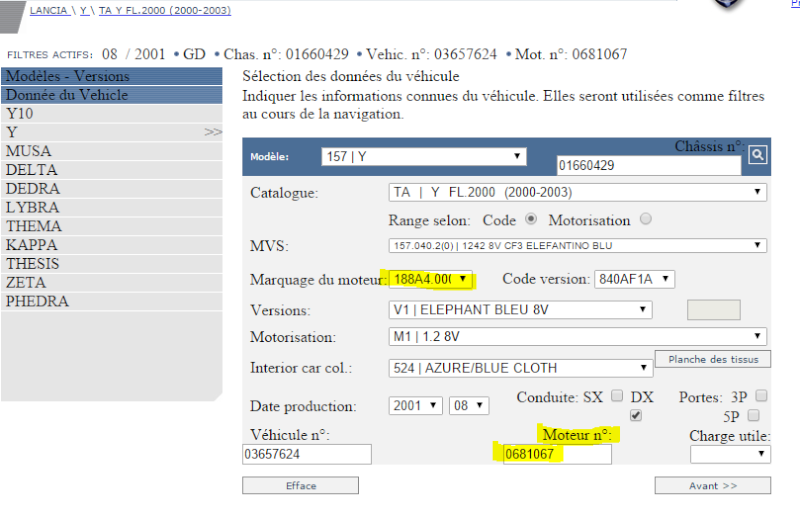Click the chassis search magnifier icon
800x519 pixels.
tap(757, 155)
